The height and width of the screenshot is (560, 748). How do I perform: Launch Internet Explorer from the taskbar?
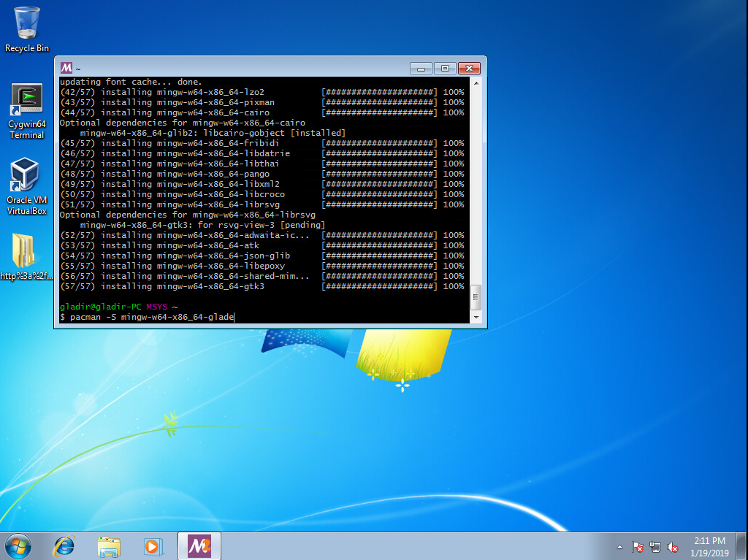click(65, 545)
